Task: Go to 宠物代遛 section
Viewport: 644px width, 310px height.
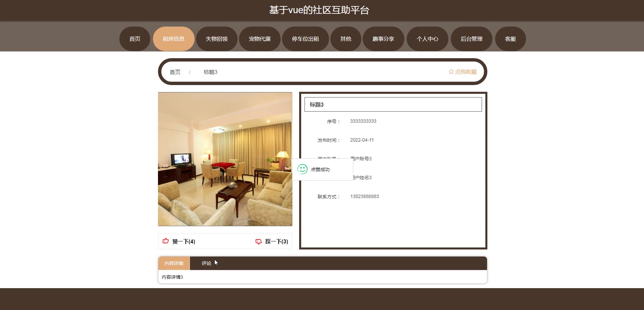Action: coord(260,39)
